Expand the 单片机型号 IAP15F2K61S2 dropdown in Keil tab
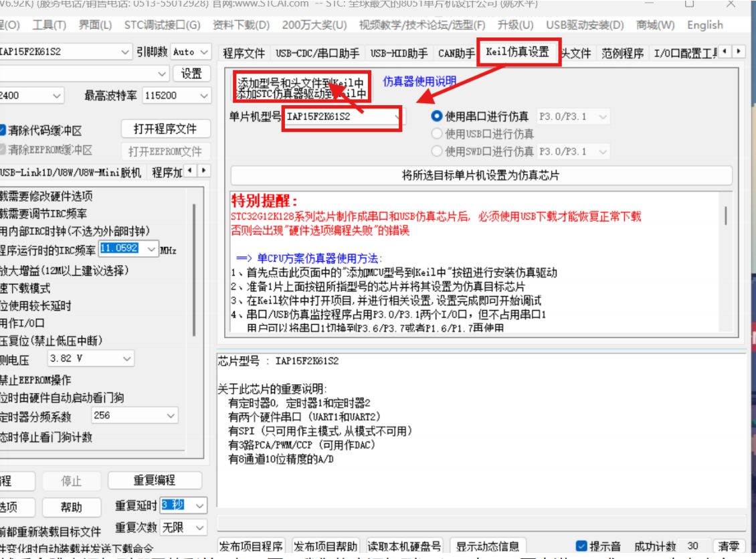 point(397,116)
